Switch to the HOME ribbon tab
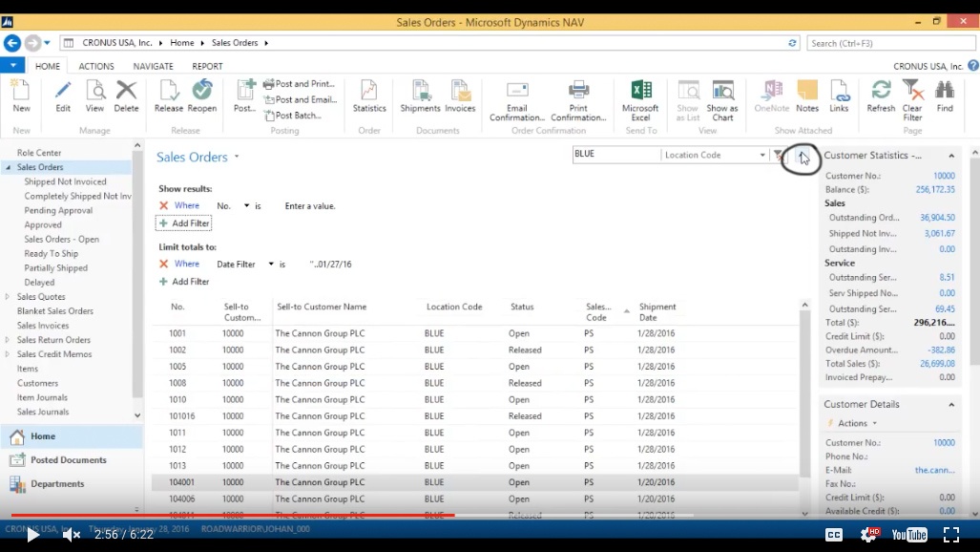Viewport: 980px width, 552px height. click(48, 66)
